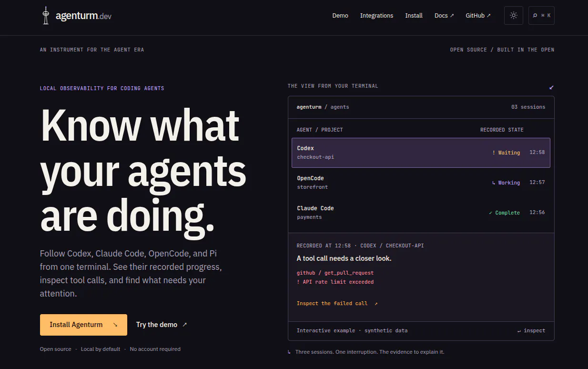
Task: Toggle the light/dark theme sun button
Action: click(513, 16)
